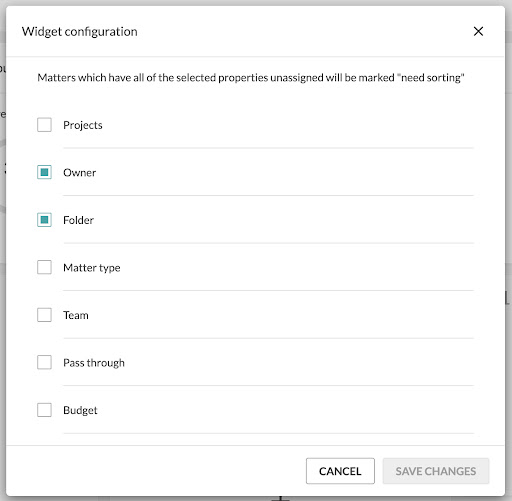Select the Budget label text
Viewport: 512px width, 501px height.
point(80,411)
